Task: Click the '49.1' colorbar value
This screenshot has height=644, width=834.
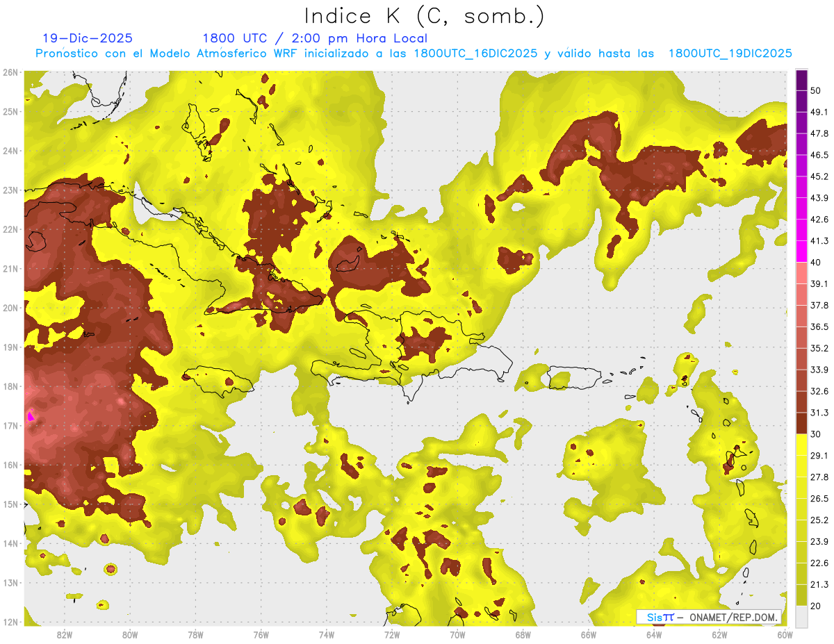Action: pyautogui.click(x=819, y=112)
